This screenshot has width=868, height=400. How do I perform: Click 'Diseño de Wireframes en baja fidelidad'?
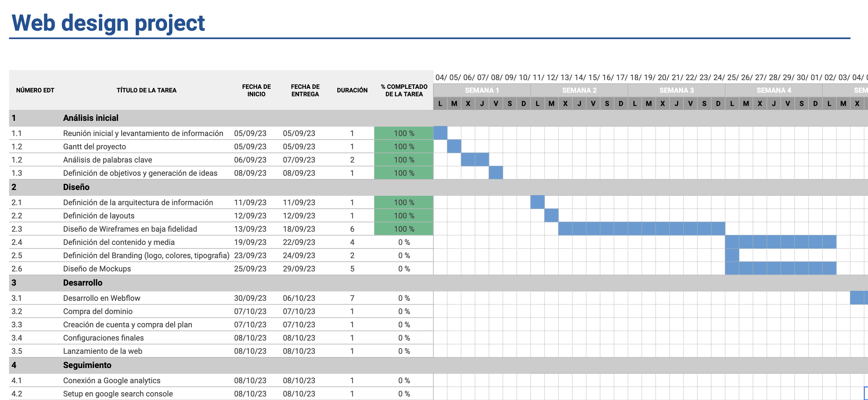point(130,229)
